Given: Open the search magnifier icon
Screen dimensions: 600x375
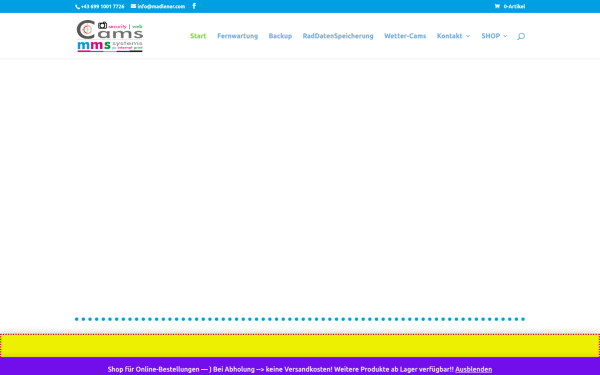Looking at the screenshot, I should click(521, 36).
